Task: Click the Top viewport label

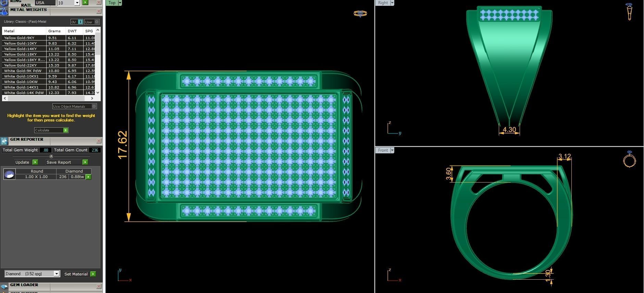Action: pyautogui.click(x=112, y=3)
